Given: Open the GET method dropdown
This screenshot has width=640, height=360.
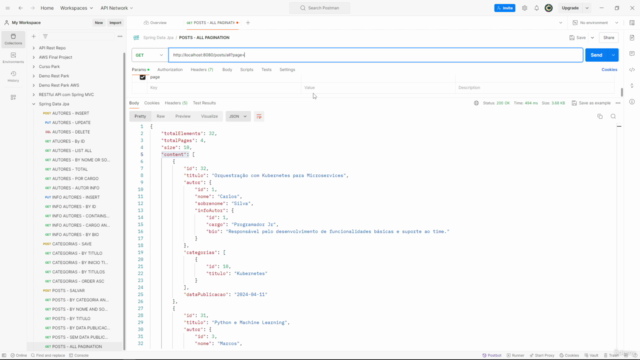Looking at the screenshot, I should (x=149, y=55).
